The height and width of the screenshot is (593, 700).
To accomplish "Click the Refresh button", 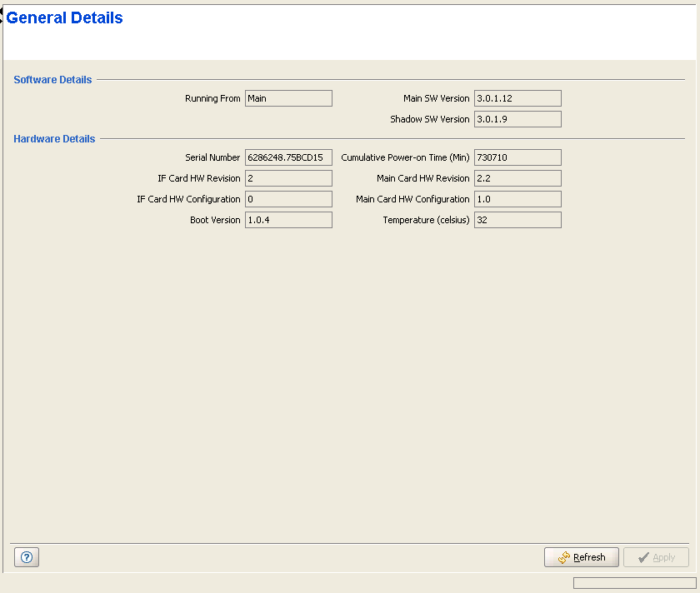I will coord(581,557).
